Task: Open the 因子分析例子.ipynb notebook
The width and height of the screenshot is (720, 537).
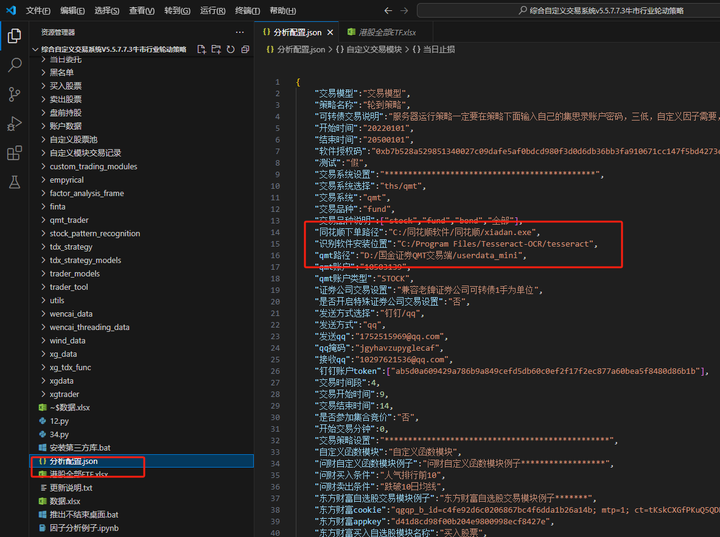Action: click(84, 528)
